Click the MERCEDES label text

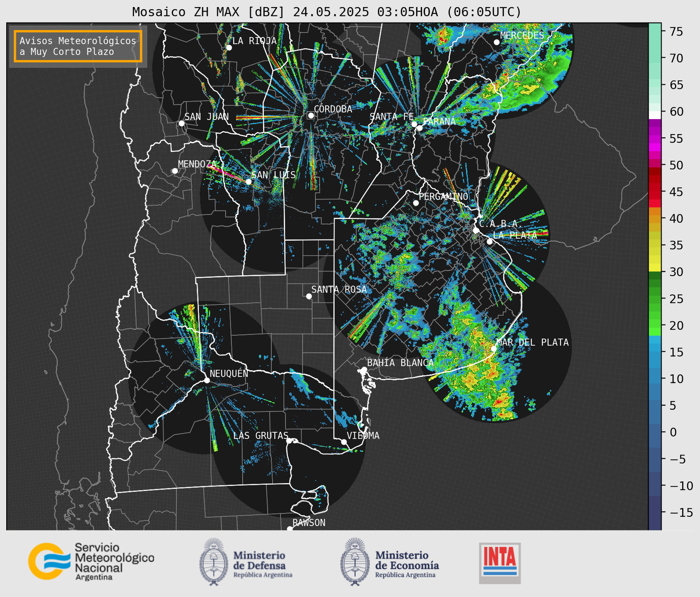click(522, 35)
